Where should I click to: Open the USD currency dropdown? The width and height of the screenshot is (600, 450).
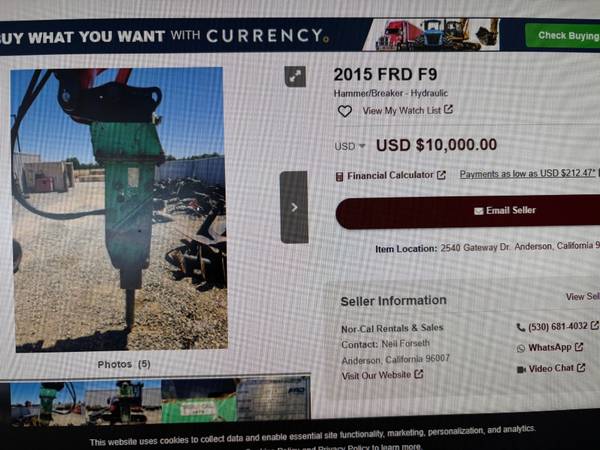350,147
